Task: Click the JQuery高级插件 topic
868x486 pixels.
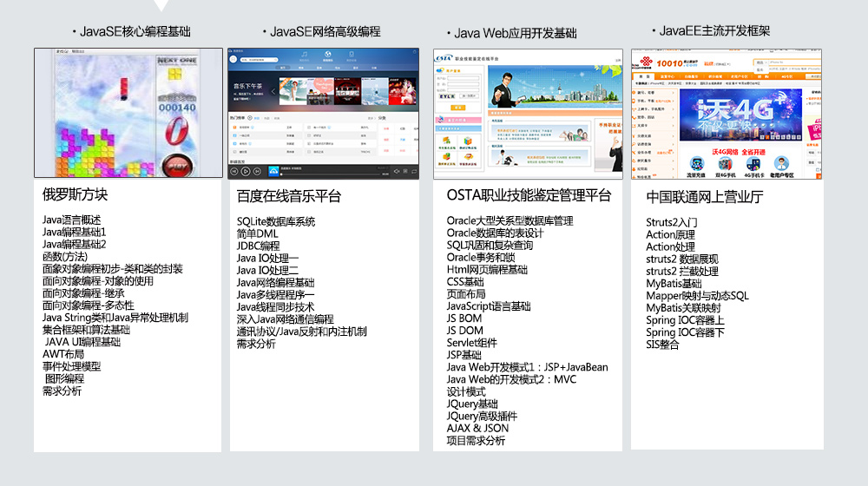Action: 482,416
